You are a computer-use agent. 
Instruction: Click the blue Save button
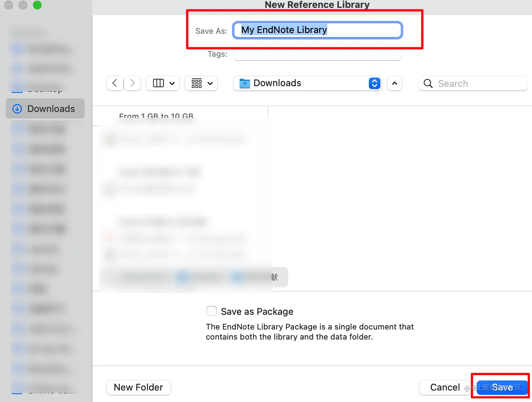pyautogui.click(x=502, y=387)
